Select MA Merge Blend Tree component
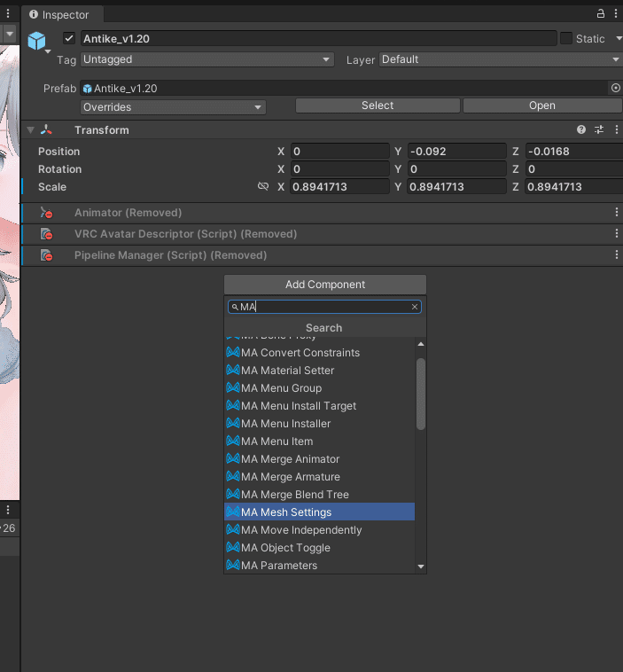The image size is (623, 672). [x=320, y=495]
